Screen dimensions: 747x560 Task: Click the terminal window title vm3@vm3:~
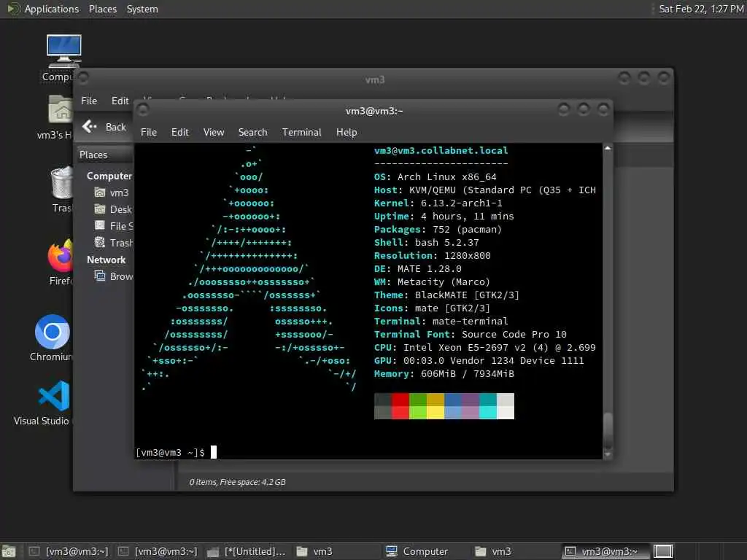point(374,111)
